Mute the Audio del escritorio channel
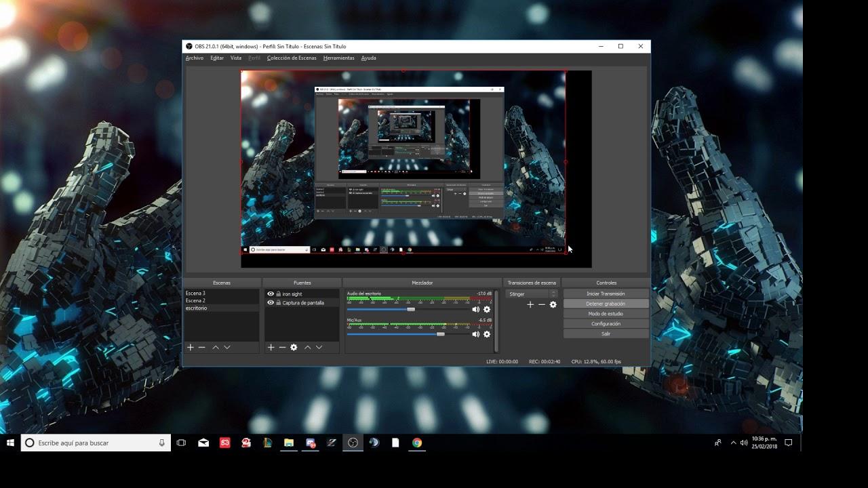The image size is (868, 488). point(475,309)
